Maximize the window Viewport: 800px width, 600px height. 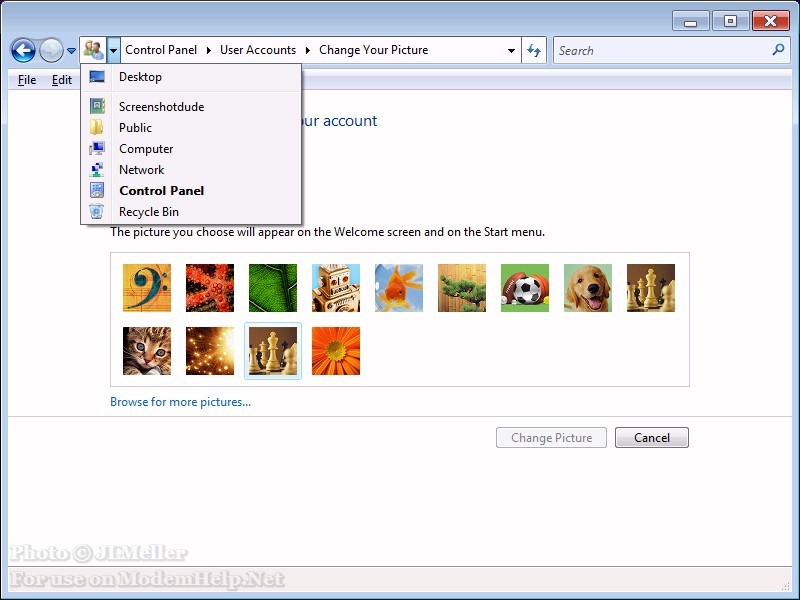(x=730, y=21)
